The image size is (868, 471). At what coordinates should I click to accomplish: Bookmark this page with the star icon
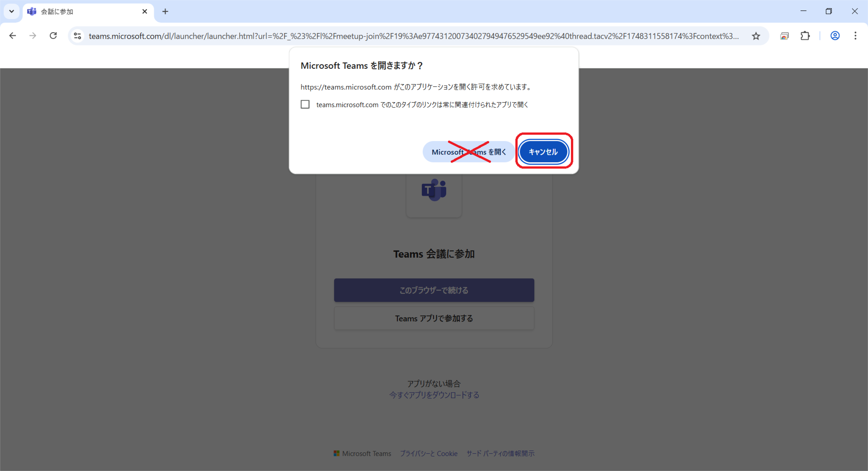[x=756, y=36]
